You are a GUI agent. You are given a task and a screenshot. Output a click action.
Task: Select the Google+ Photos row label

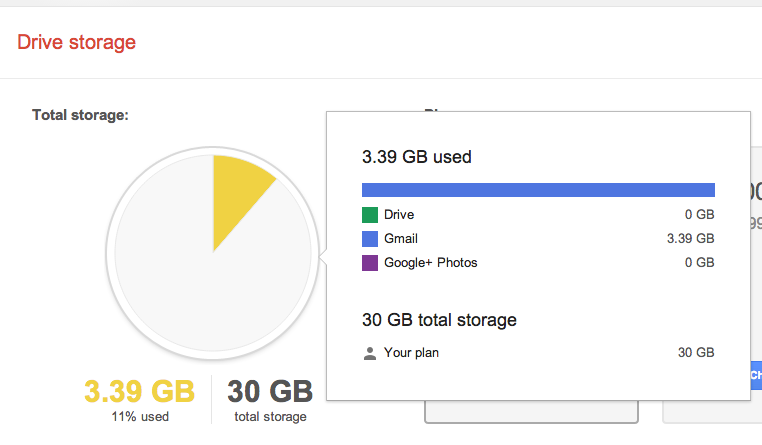(431, 263)
